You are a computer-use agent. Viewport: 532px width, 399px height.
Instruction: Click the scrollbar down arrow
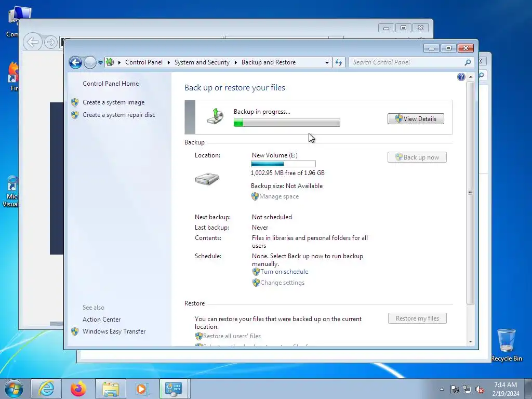coord(471,342)
